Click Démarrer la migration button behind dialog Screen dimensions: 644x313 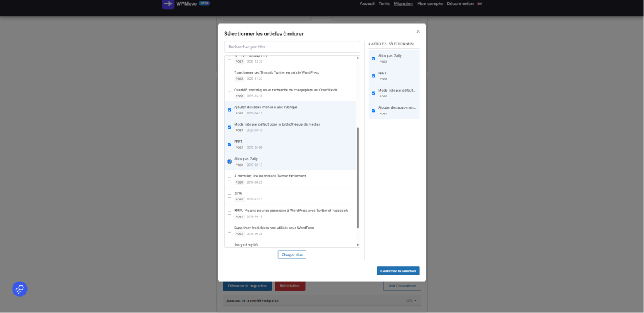pyautogui.click(x=247, y=286)
